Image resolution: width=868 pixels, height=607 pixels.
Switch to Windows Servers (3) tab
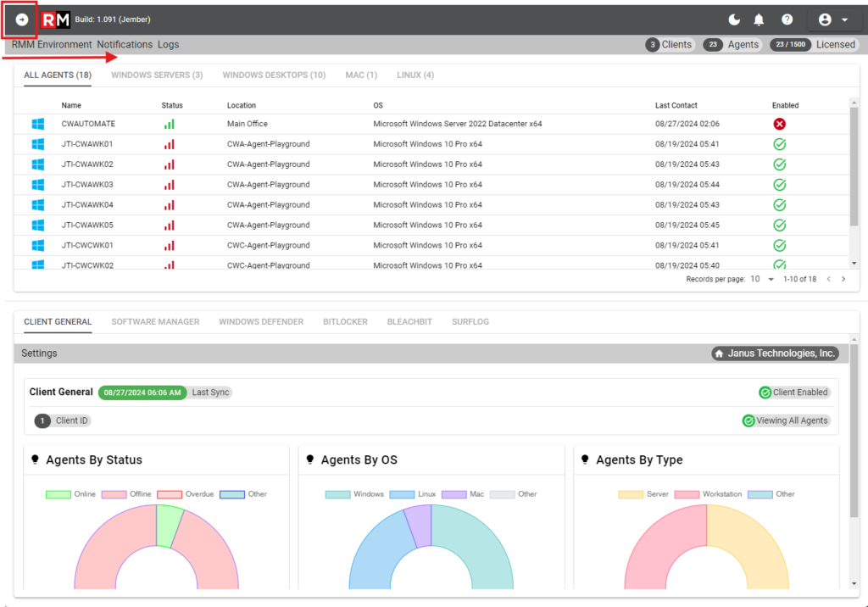coord(157,75)
